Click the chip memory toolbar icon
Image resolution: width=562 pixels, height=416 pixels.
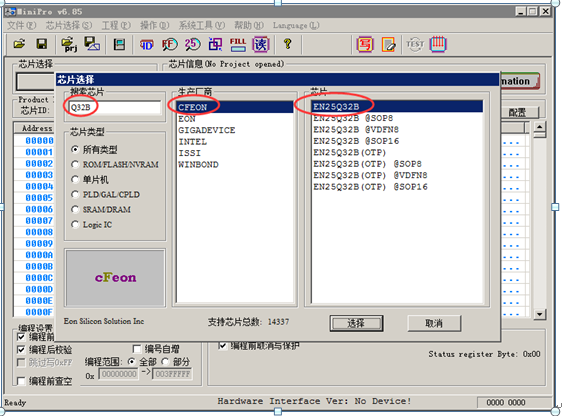119,44
